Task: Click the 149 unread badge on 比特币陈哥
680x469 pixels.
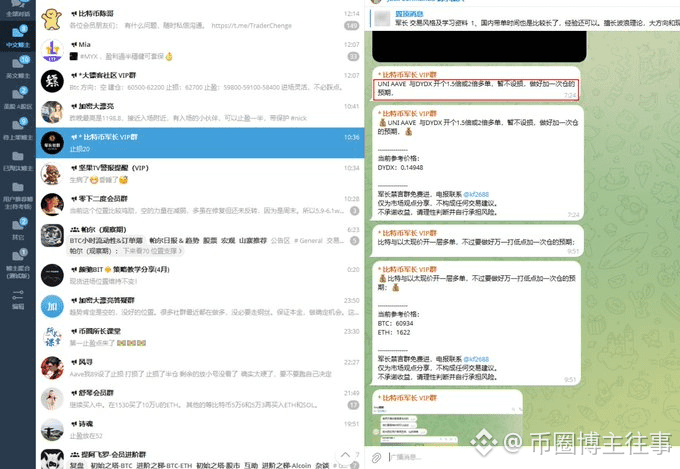Action: coord(351,26)
